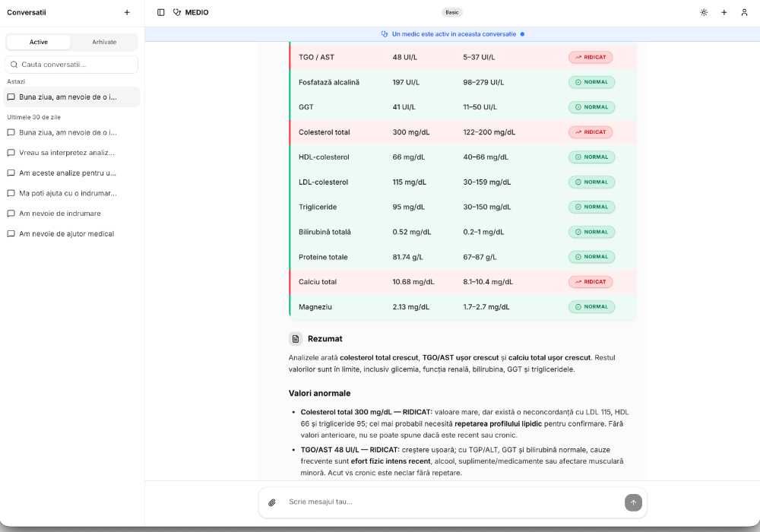
Task: Open 'Ma poti ajuta cu o indrumar...' conversation
Action: [71, 193]
